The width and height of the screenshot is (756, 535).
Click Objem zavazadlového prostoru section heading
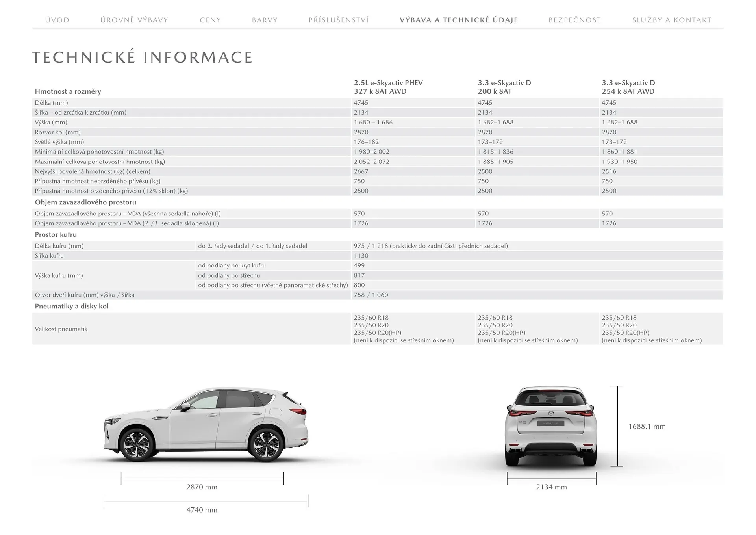[x=85, y=202]
